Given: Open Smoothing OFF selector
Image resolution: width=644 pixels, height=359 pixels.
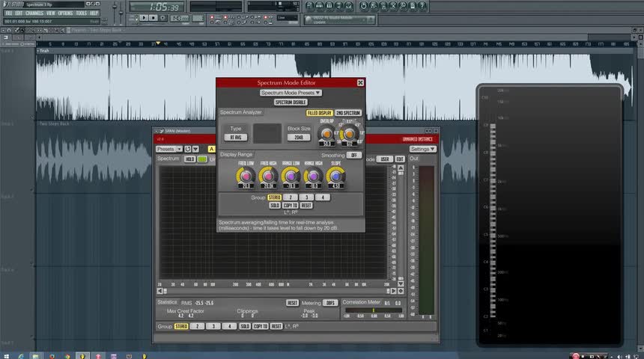Looking at the screenshot, I should [354, 155].
